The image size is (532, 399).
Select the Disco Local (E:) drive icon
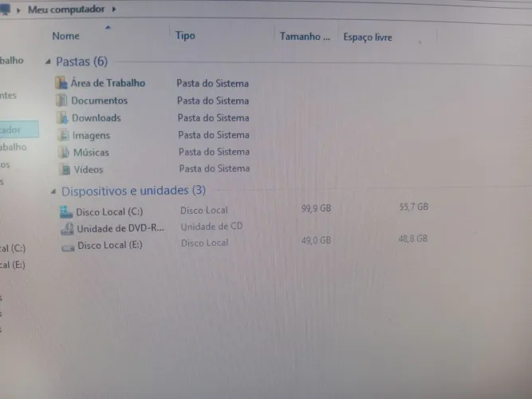pyautogui.click(x=68, y=248)
